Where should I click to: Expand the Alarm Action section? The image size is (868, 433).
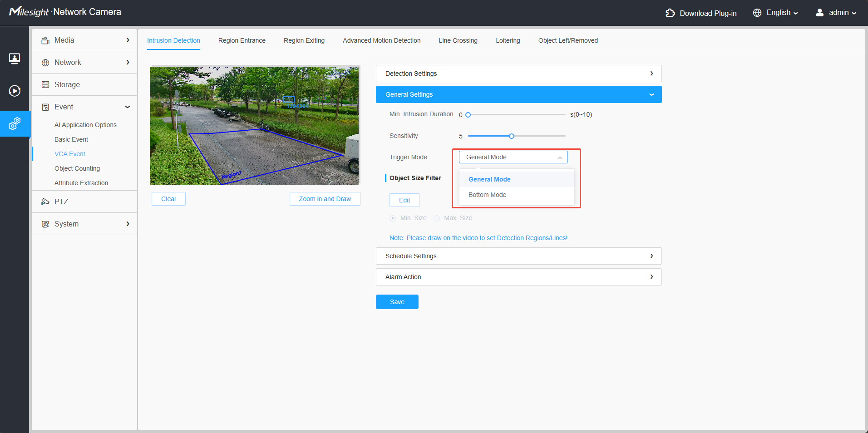[x=518, y=277]
